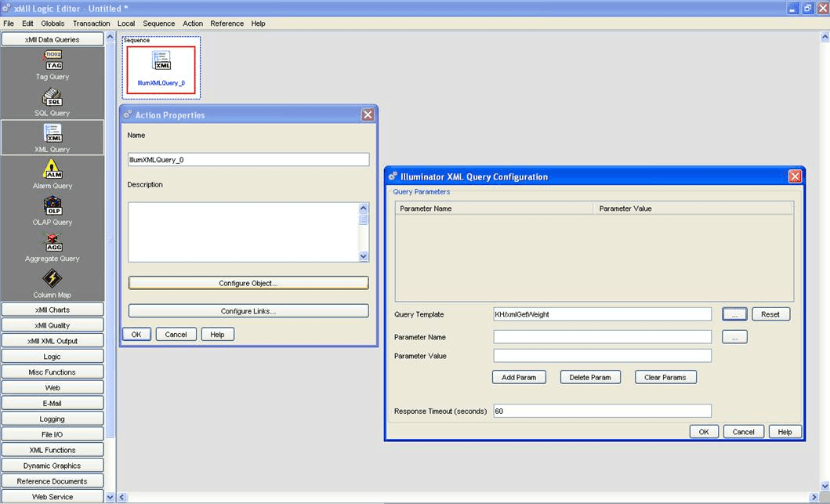Select the Aggregate Query icon

(53, 243)
